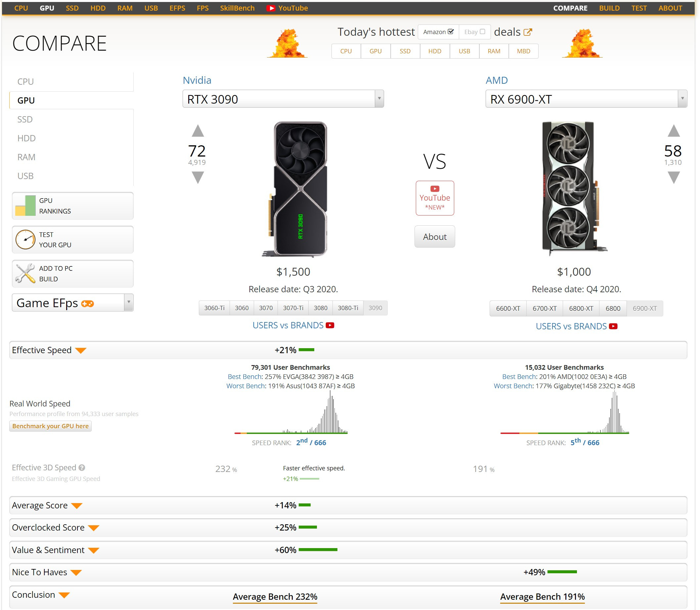Upvote the RTX 3090 with the up arrow
Screen dimensions: 700x610
[x=197, y=131]
